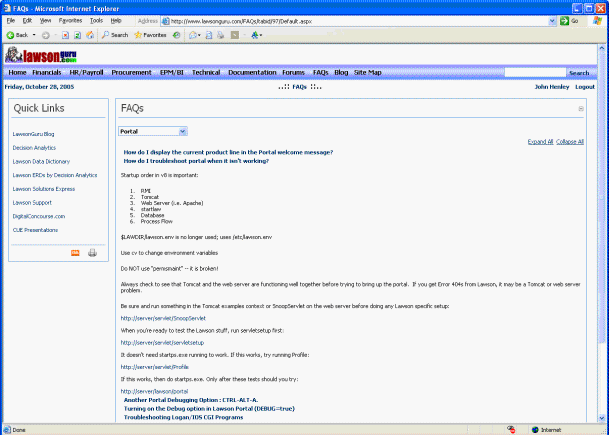The height and width of the screenshot is (435, 609).
Task: Open Lawson ERDs by Decision Analytics link
Action: tap(55, 175)
